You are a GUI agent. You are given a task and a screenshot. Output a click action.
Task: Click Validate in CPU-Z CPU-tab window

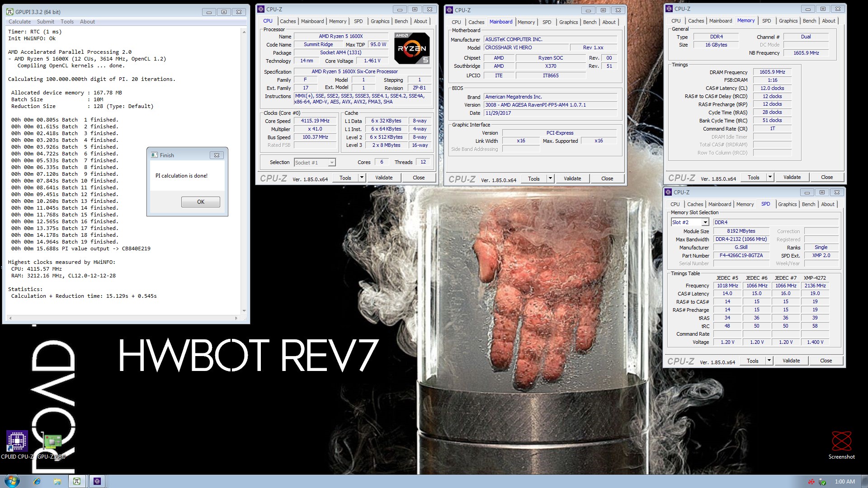point(384,178)
